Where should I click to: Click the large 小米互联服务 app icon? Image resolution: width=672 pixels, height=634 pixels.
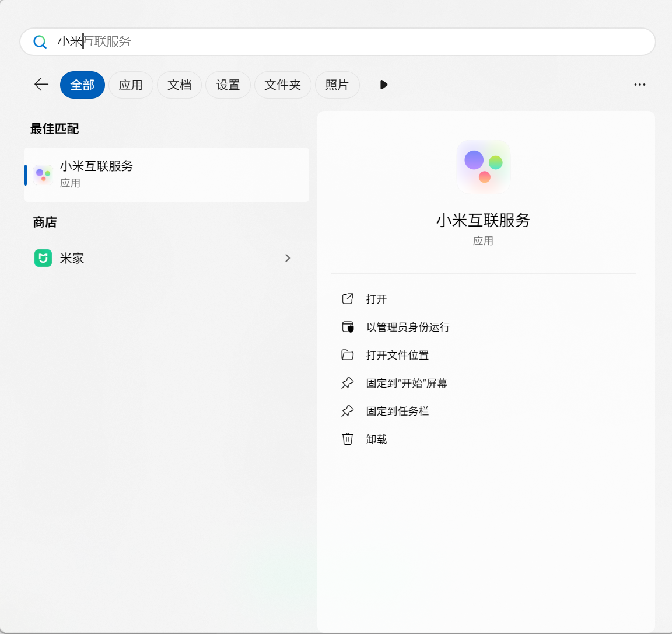click(x=484, y=167)
